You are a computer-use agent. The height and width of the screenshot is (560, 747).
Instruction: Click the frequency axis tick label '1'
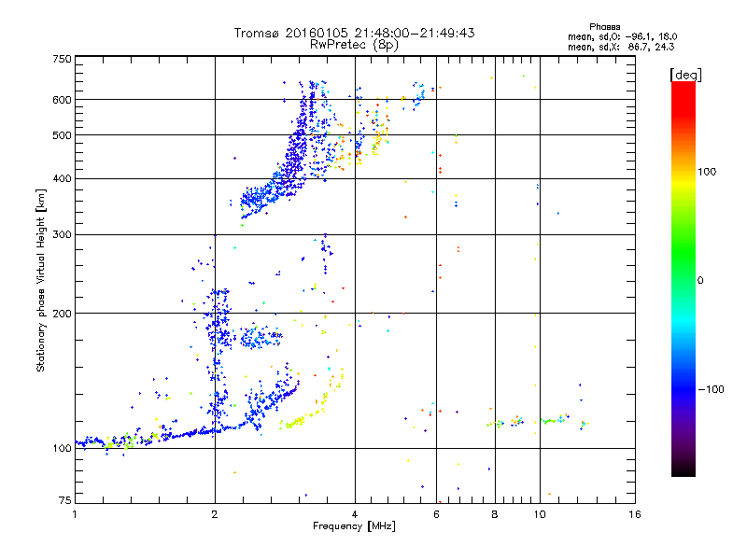coord(75,514)
